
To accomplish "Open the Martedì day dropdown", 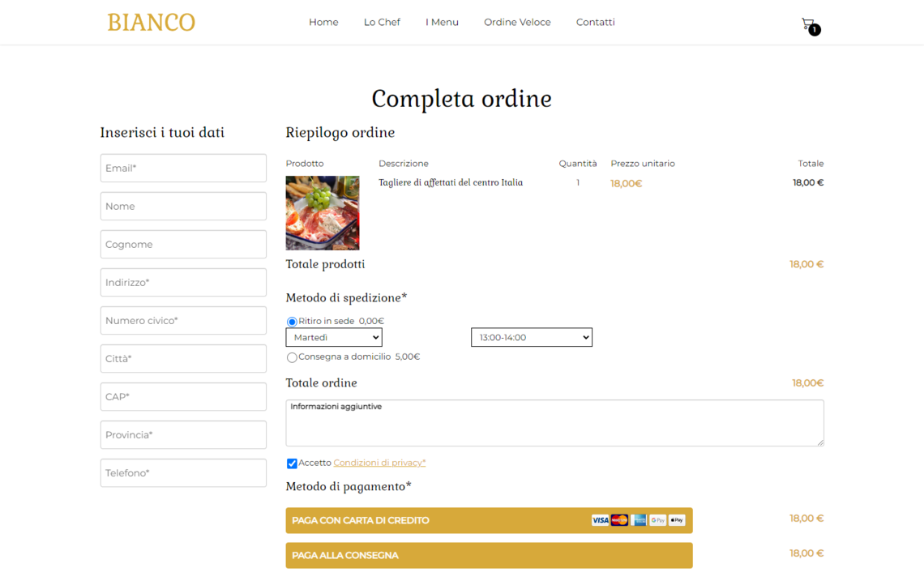I will 334,337.
